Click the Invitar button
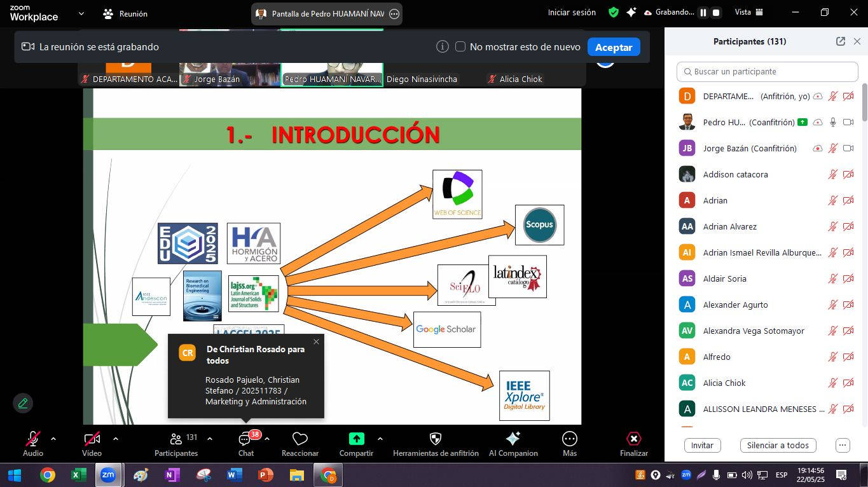 coord(702,445)
